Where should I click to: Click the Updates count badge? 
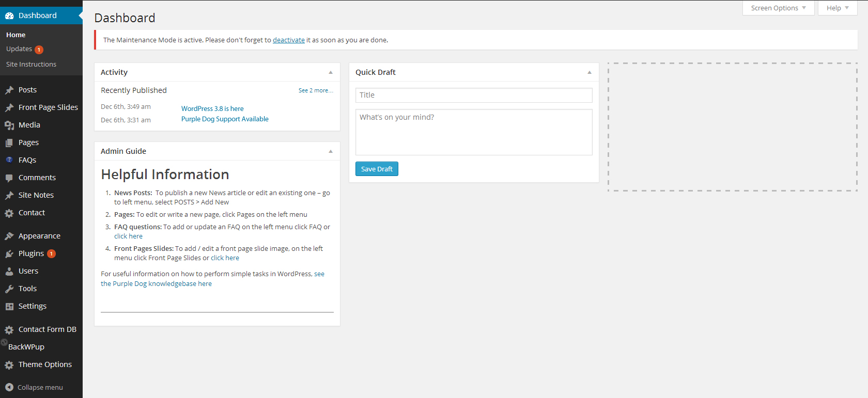(x=39, y=50)
